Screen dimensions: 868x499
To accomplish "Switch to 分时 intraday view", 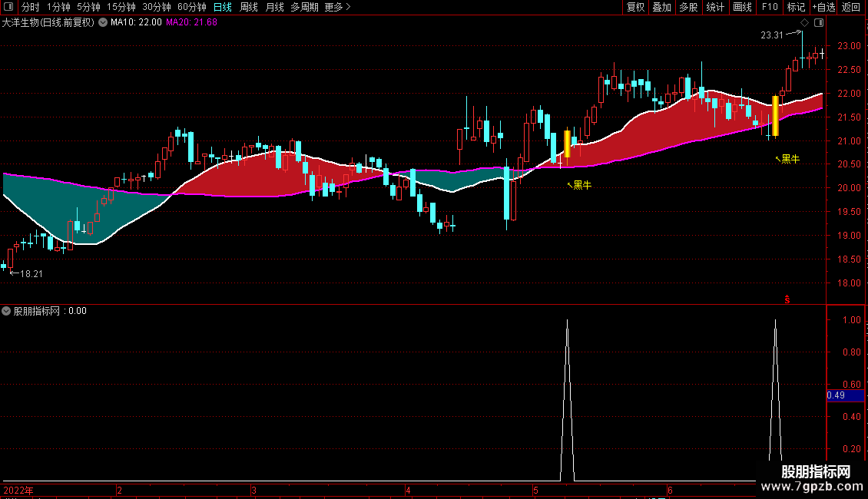I will pos(31,7).
